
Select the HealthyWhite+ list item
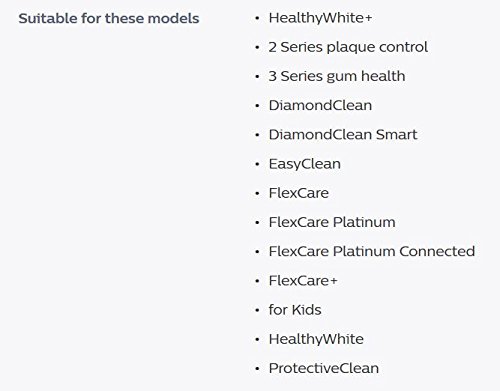click(320, 18)
